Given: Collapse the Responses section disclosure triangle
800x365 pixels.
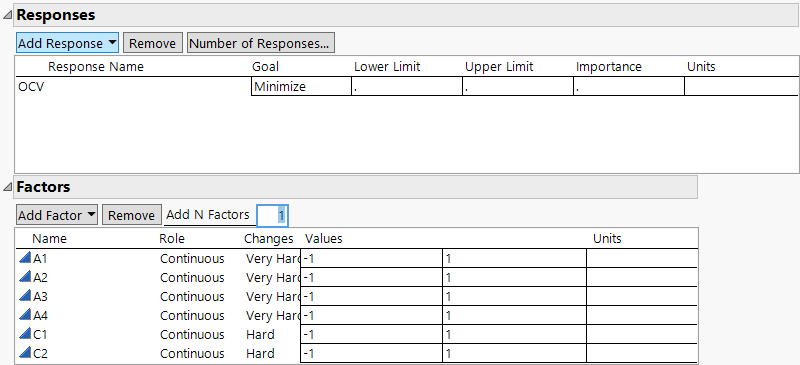Looking at the screenshot, I should pos(7,16).
